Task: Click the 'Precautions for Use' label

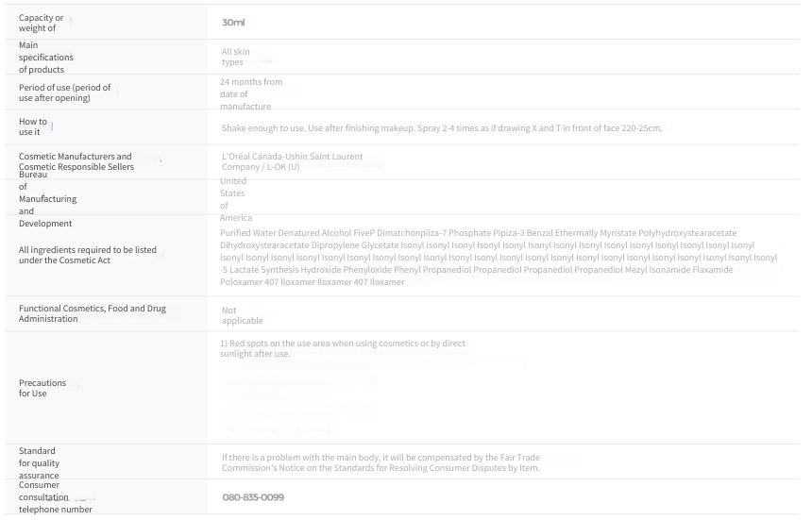Action: point(42,388)
